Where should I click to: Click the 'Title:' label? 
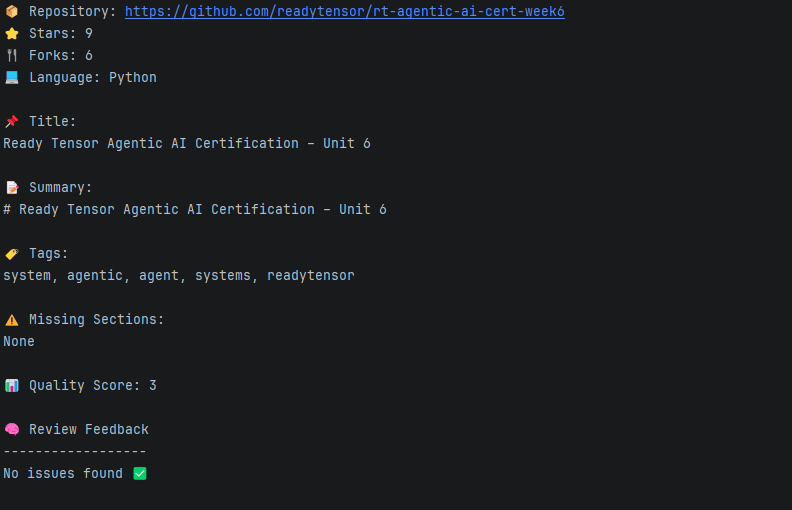(53, 121)
